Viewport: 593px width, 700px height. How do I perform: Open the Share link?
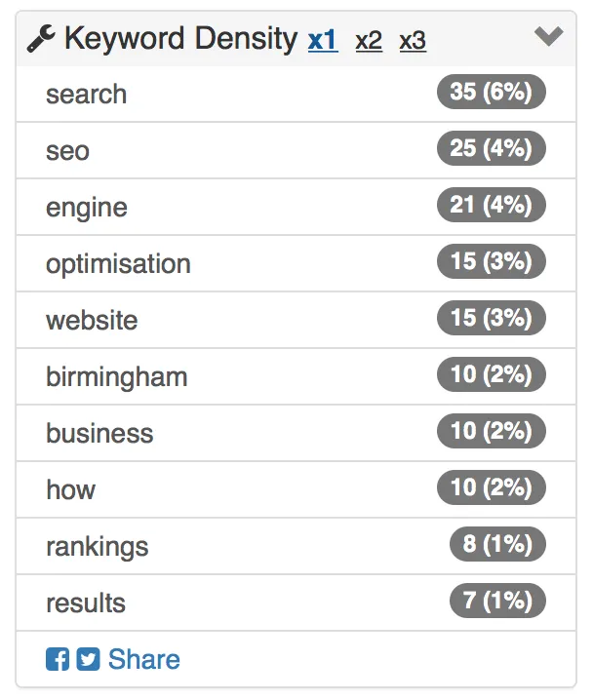pyautogui.click(x=143, y=659)
